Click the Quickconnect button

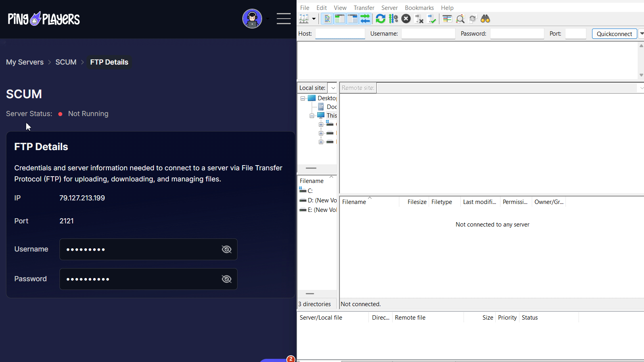point(614,34)
